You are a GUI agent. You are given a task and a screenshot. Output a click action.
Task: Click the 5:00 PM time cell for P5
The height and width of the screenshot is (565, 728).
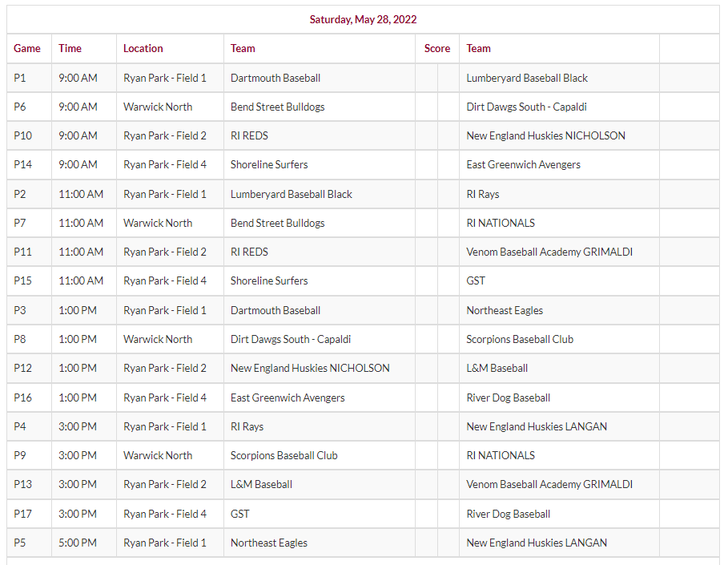point(78,543)
